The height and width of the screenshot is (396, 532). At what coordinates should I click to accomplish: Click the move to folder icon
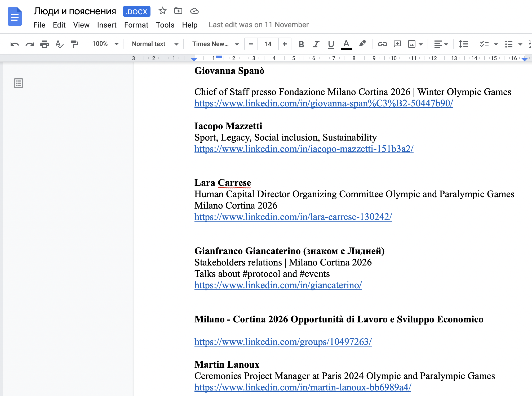click(178, 11)
